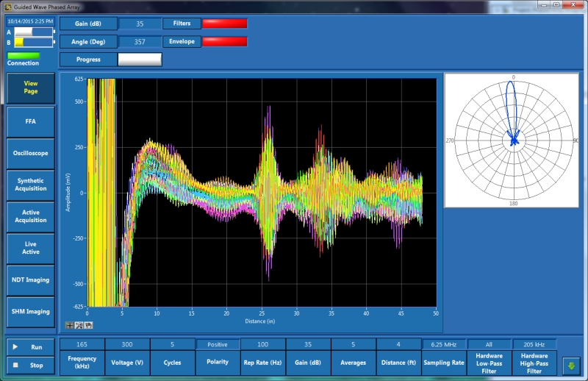The width and height of the screenshot is (588, 381).
Task: Select the pan hand tool under graph
Action: (x=87, y=324)
